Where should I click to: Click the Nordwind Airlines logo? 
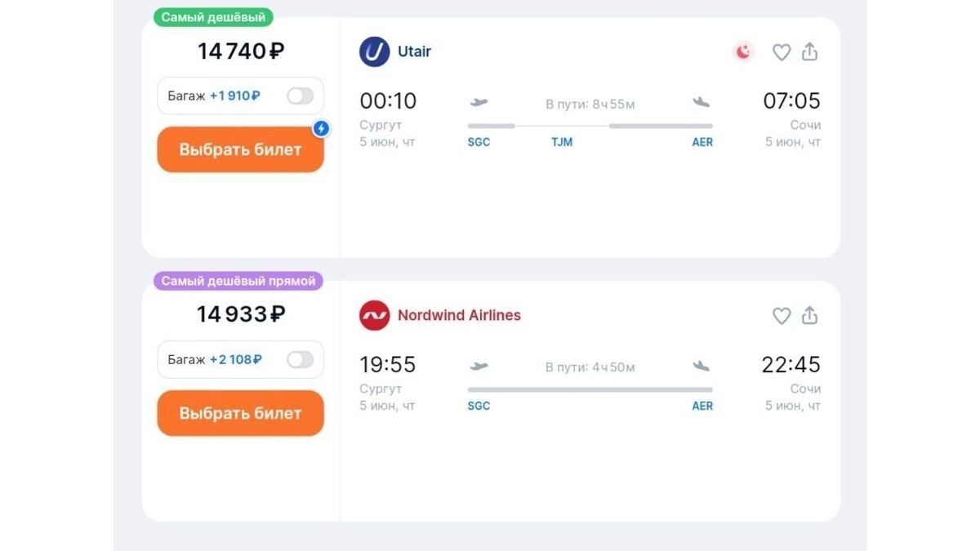[374, 315]
